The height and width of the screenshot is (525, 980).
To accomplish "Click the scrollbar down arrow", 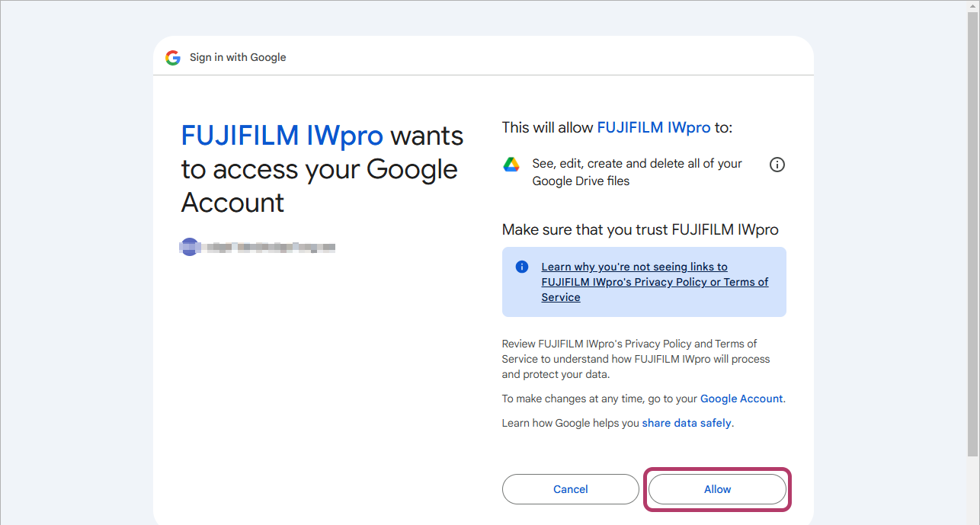I will click(972, 518).
